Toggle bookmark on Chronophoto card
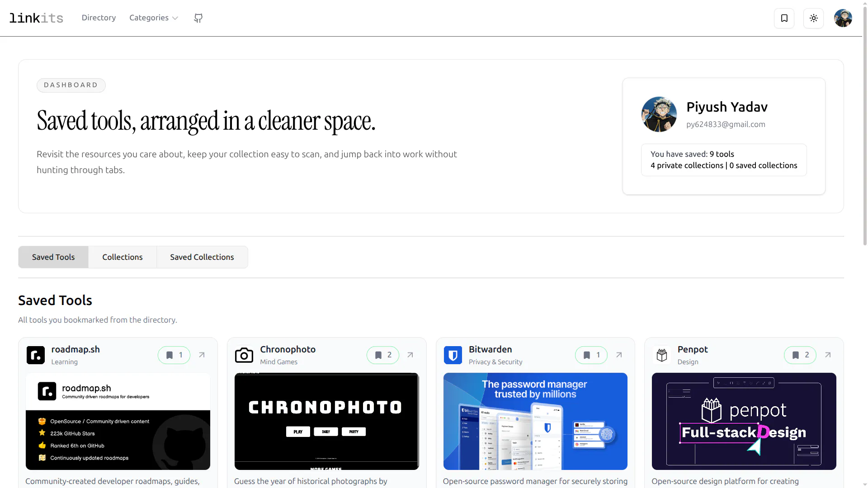Screen dimensions: 868x488 tap(383, 355)
